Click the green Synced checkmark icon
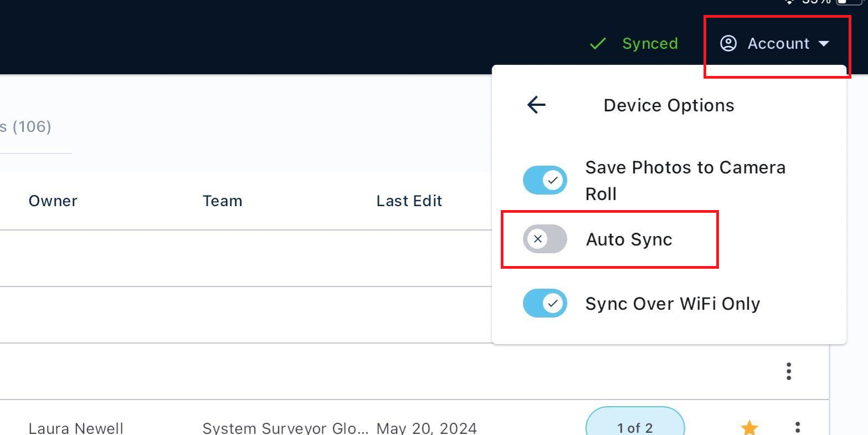Viewport: 868px width, 435px height. click(598, 43)
